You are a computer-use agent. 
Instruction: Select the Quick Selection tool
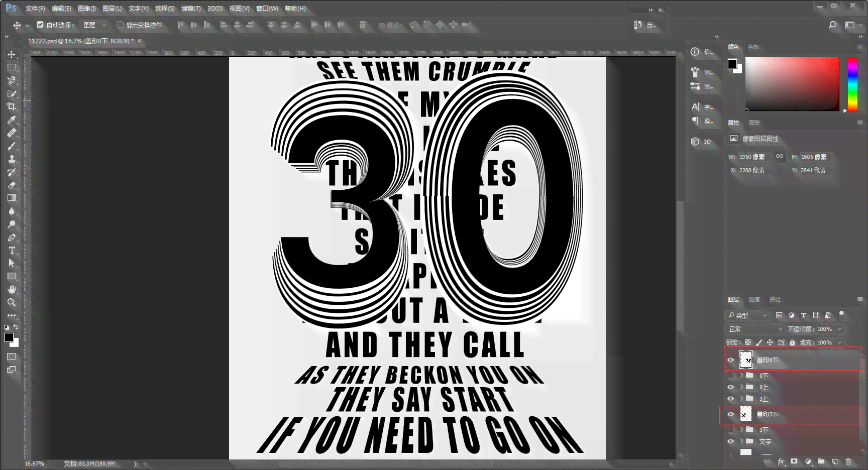tap(12, 93)
